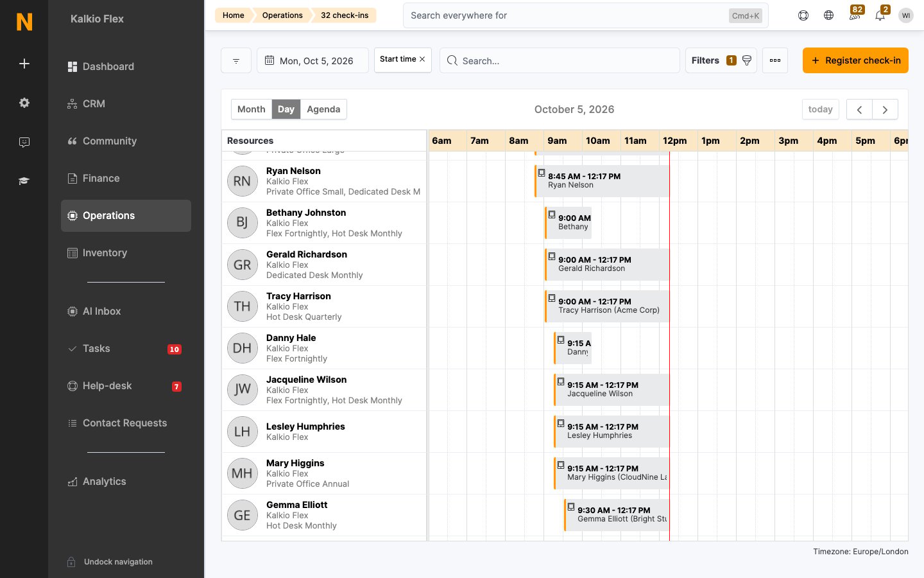The height and width of the screenshot is (578, 924).
Task: Open Inventory in sidebar
Action: tap(126, 253)
